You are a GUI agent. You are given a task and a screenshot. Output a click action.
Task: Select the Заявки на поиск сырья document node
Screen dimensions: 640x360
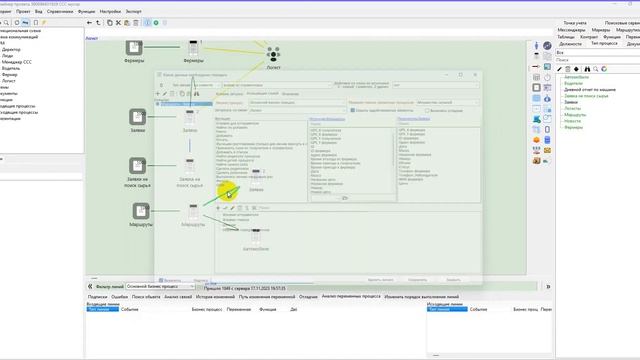pos(138,166)
